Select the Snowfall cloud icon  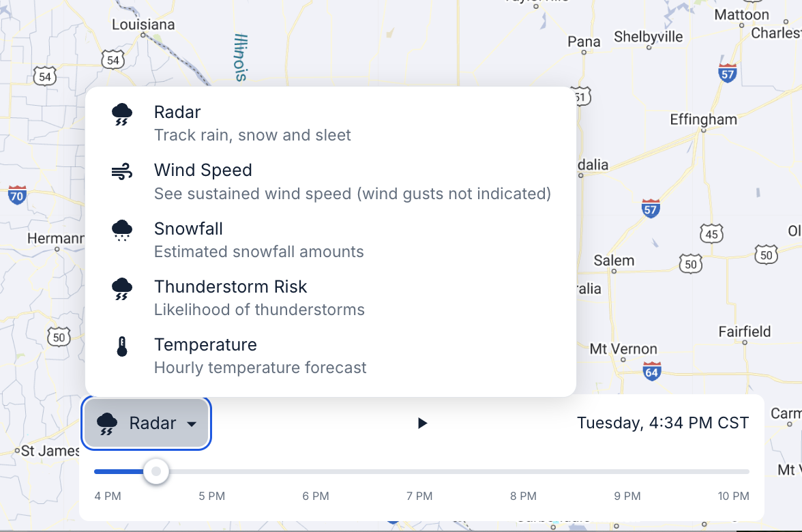point(121,230)
